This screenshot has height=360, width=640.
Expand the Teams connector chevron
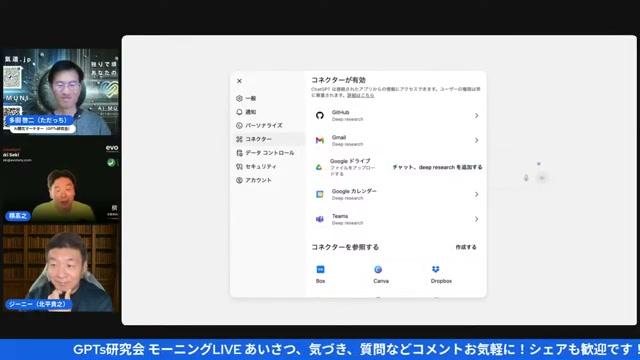[476, 219]
